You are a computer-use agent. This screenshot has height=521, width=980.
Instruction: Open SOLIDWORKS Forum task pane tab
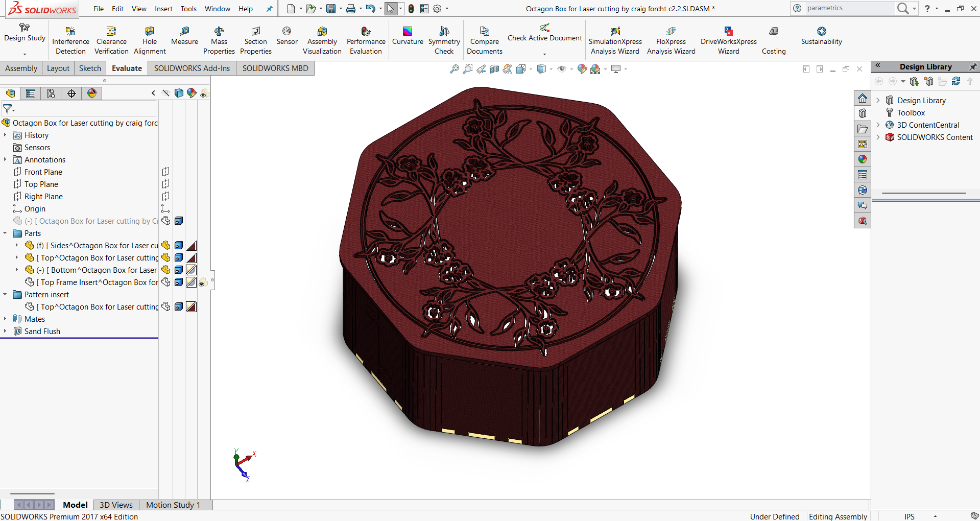coord(863,205)
